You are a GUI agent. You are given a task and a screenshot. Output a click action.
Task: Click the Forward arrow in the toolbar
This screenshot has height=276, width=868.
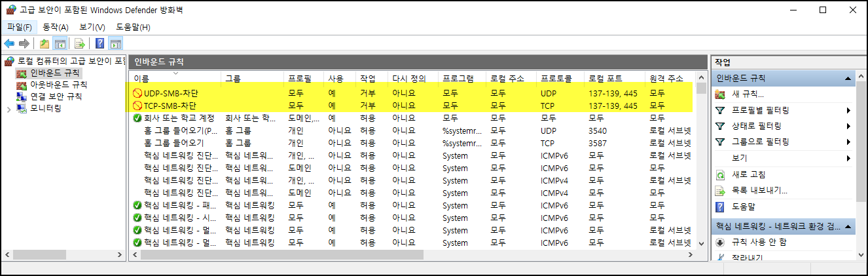tap(24, 44)
